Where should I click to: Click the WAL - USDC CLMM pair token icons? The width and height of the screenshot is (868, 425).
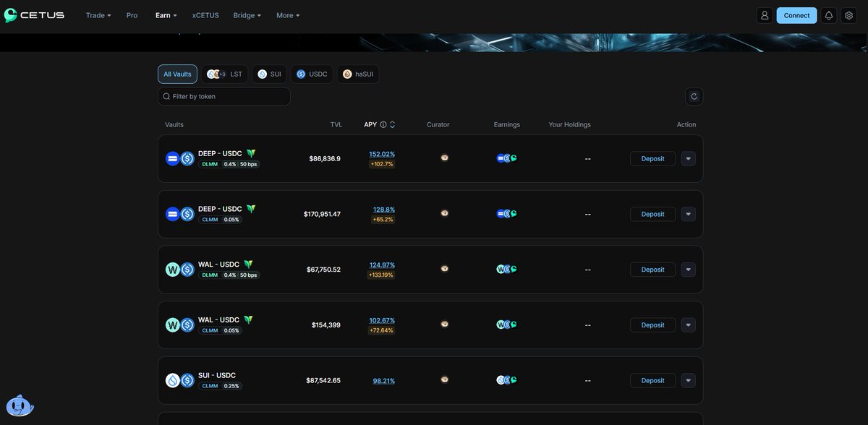click(x=180, y=325)
